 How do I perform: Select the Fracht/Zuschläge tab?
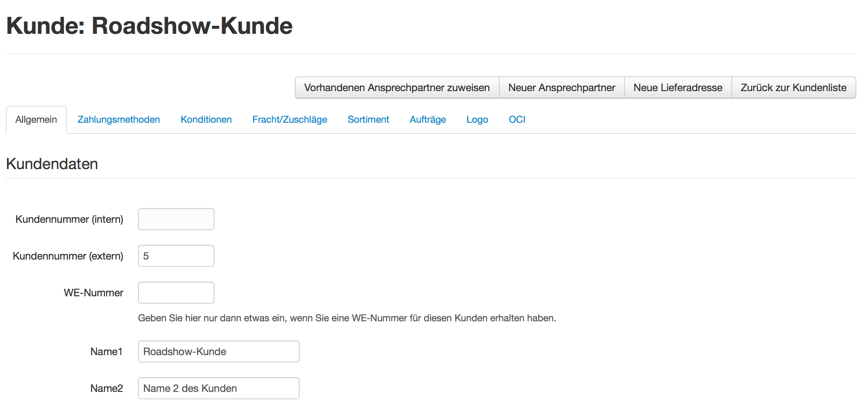click(289, 119)
